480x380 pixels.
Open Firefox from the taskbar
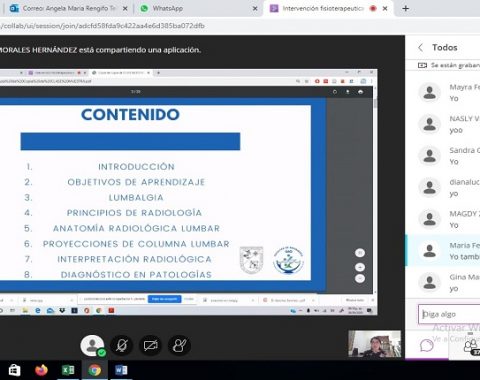pyautogui.click(x=41, y=370)
